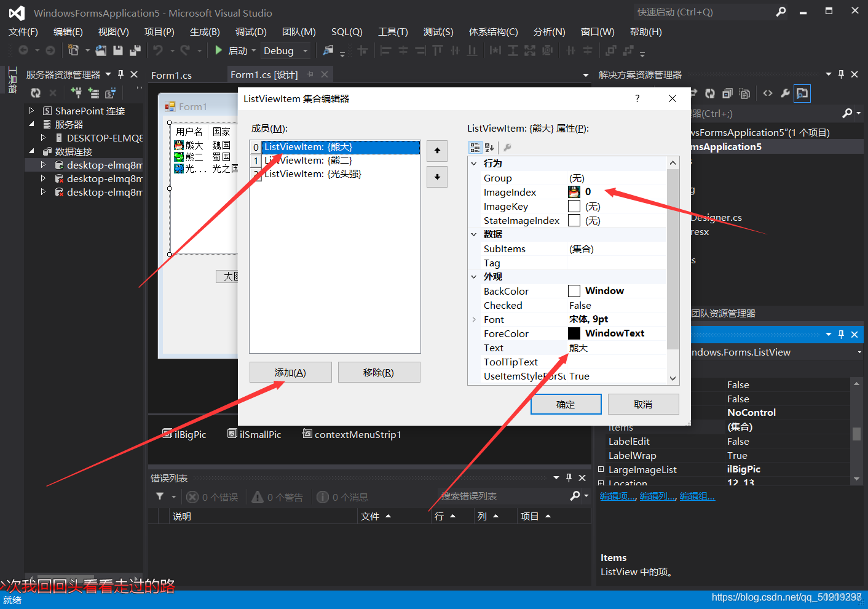Open the Debug configuration dropdown

coord(306,51)
